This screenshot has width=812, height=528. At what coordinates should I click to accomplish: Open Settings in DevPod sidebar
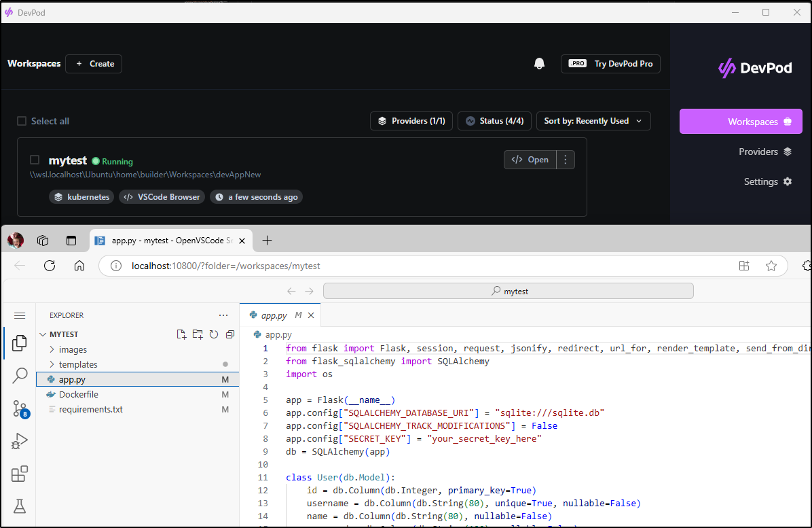768,182
